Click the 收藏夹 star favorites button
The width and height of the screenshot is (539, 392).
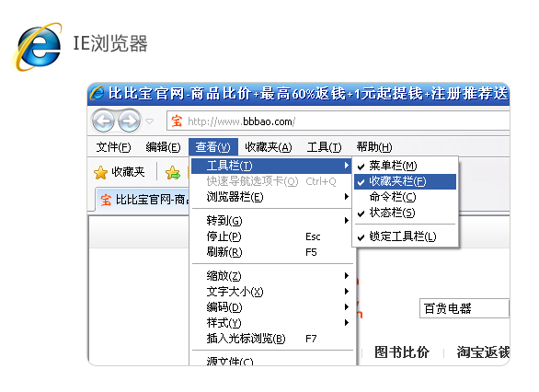click(120, 172)
